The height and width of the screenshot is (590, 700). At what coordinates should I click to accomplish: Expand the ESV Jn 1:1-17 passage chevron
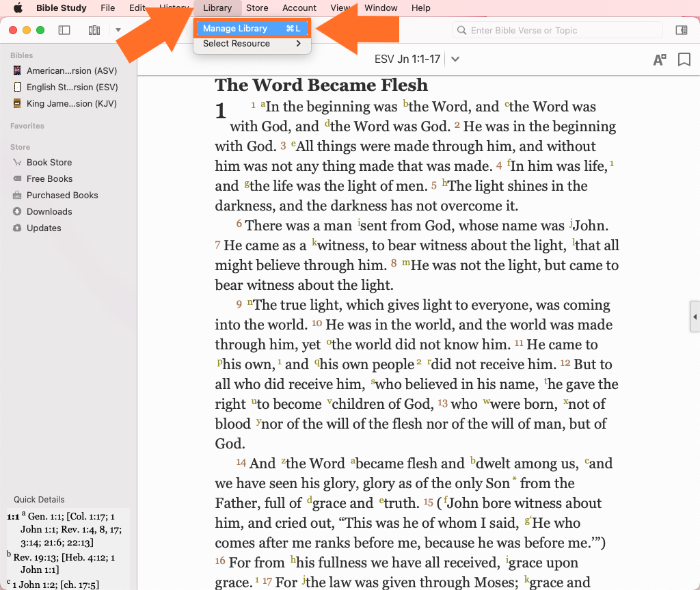click(455, 59)
